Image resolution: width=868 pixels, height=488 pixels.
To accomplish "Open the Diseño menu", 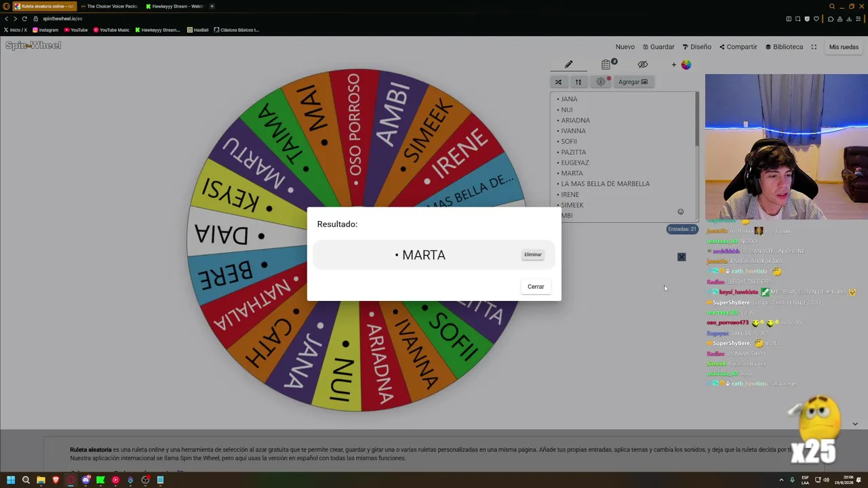I will tap(697, 47).
